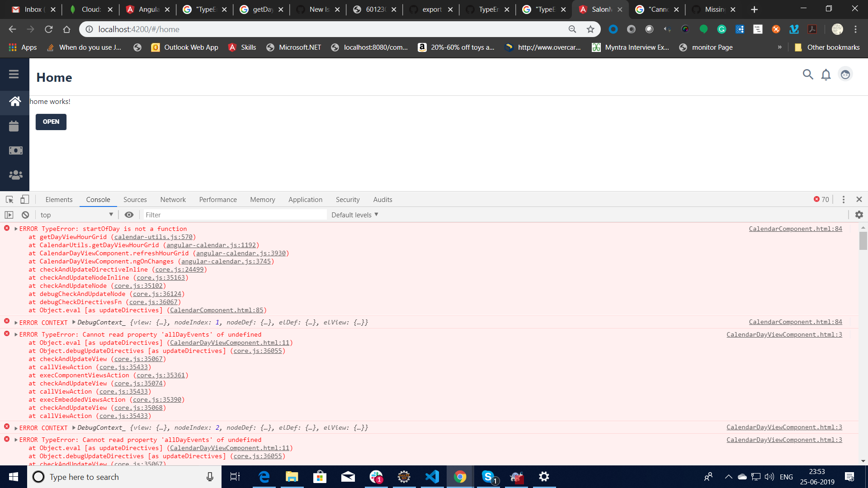Go to the browser home page
Viewport: 868px width, 488px height.
pyautogui.click(x=66, y=29)
